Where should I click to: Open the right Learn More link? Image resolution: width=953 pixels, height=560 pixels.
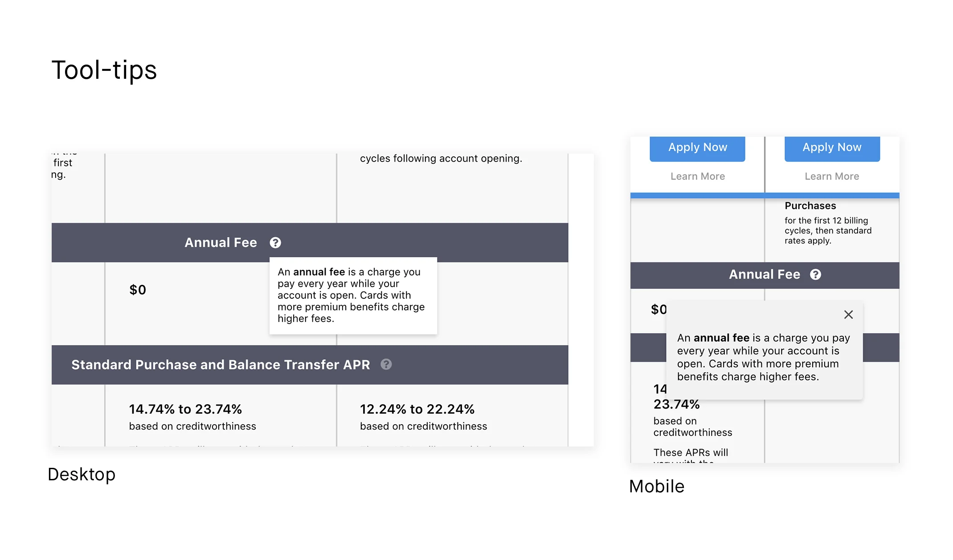(831, 176)
